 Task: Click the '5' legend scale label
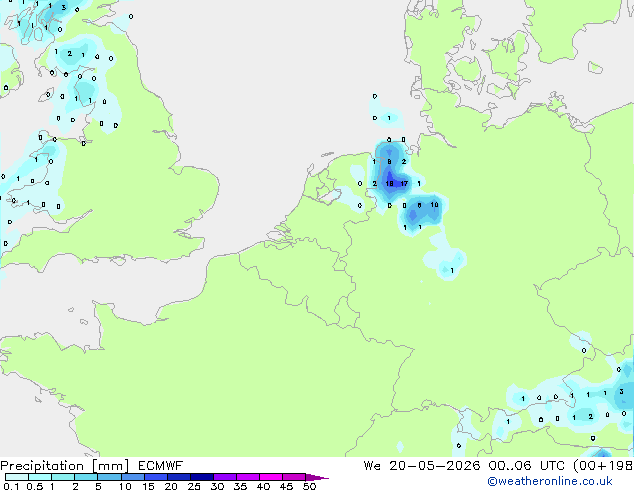point(98,486)
